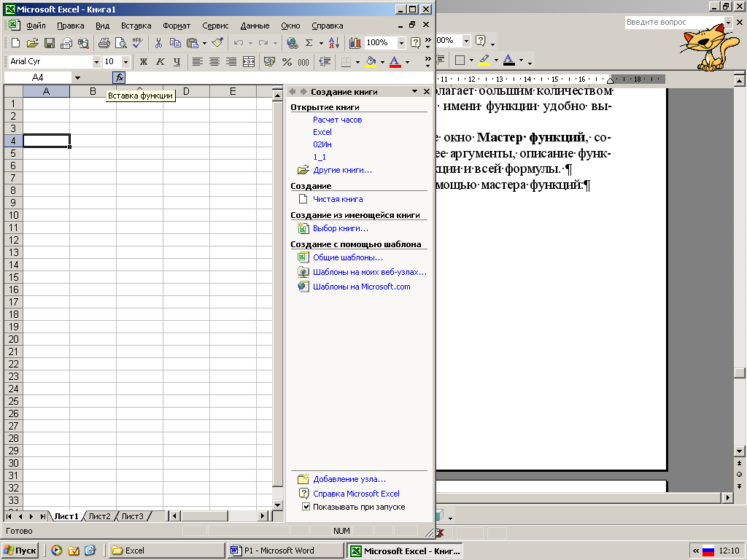This screenshot has width=747, height=560.
Task: Toggle Center alignment
Action: point(214,61)
